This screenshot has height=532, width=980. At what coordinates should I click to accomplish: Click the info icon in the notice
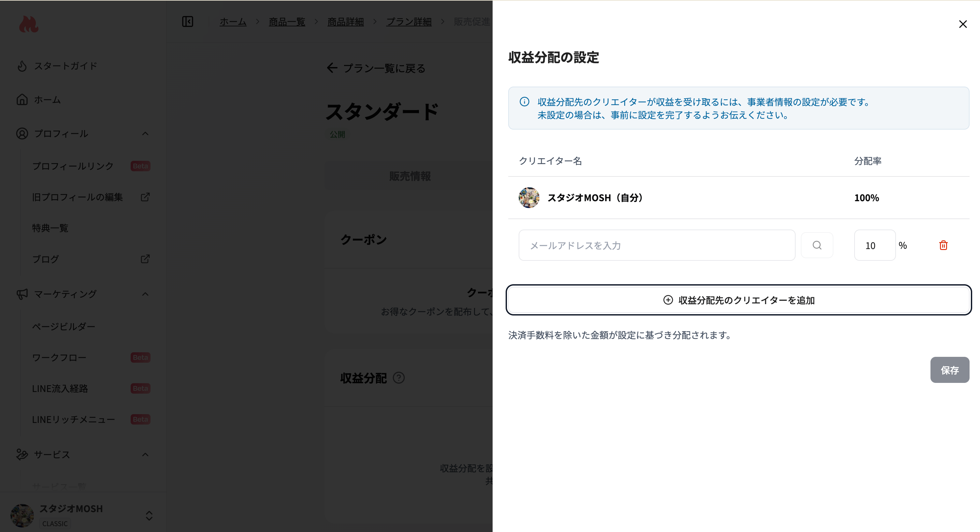tap(524, 102)
